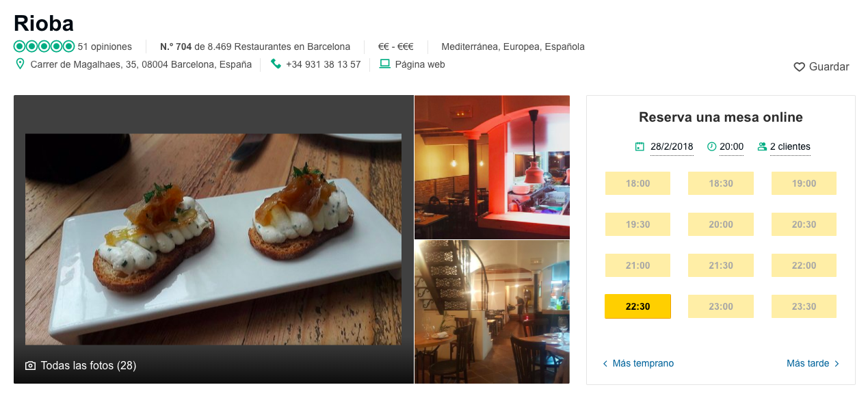
Task: Click the camera icon for all photos
Action: 30,366
